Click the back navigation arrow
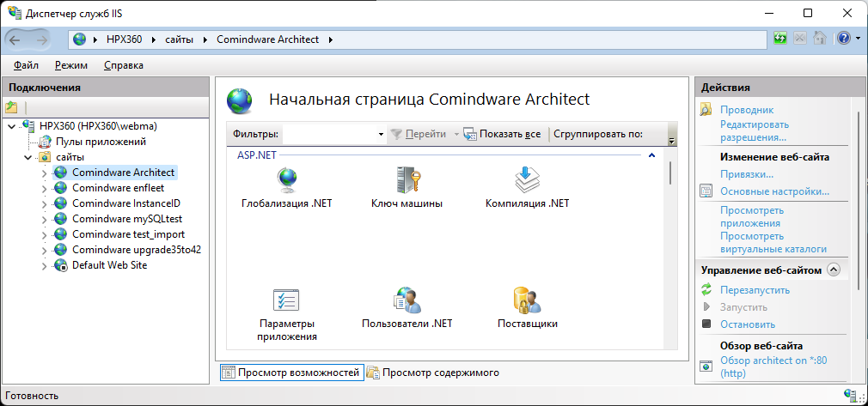This screenshot has height=406, width=868. (x=15, y=39)
